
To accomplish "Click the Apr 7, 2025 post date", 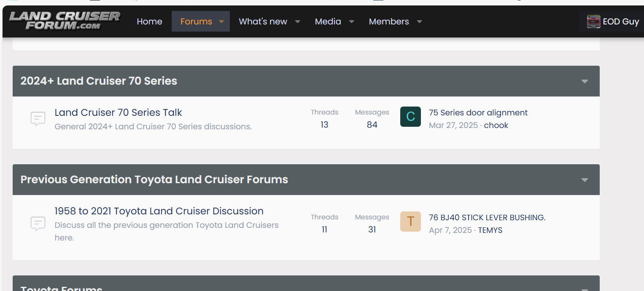I will (x=450, y=230).
